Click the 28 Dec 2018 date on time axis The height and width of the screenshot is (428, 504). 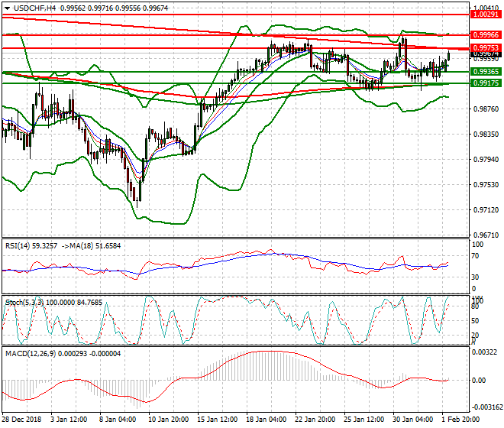pos(22,420)
